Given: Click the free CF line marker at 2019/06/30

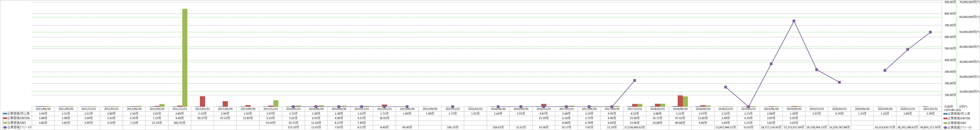Looking at the screenshot, I should (771, 64).
